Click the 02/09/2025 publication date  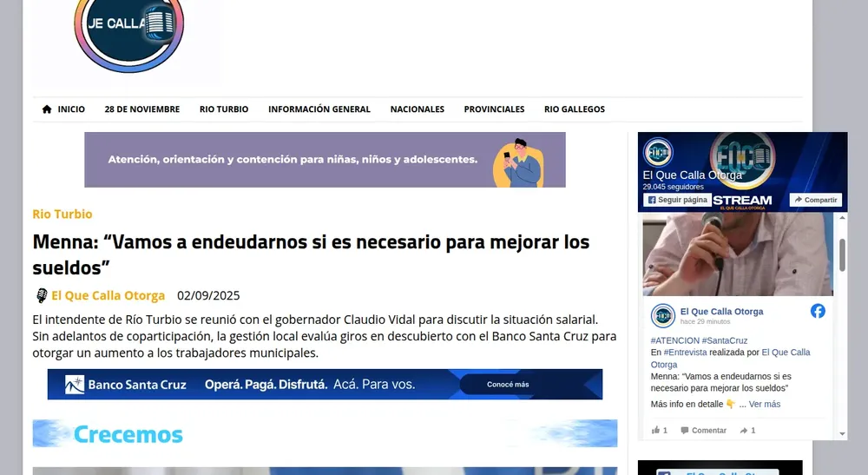click(208, 295)
